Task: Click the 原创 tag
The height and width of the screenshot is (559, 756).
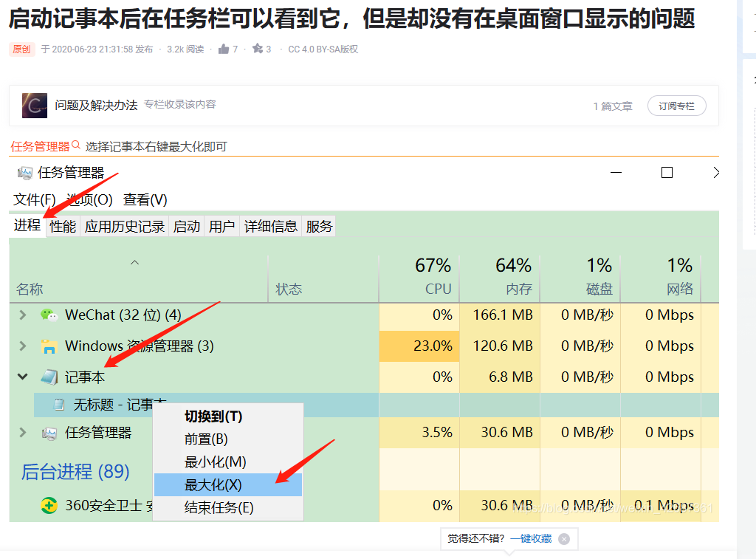Action: [21, 49]
